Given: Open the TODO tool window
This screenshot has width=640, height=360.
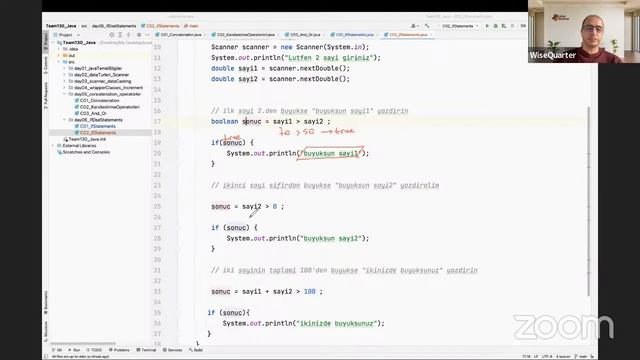Looking at the screenshot, I should tap(94, 350).
